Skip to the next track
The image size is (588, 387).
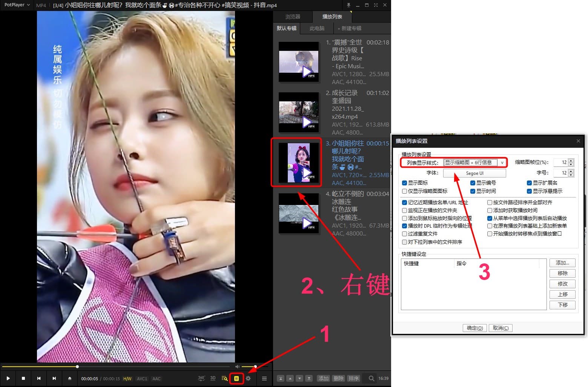point(54,378)
